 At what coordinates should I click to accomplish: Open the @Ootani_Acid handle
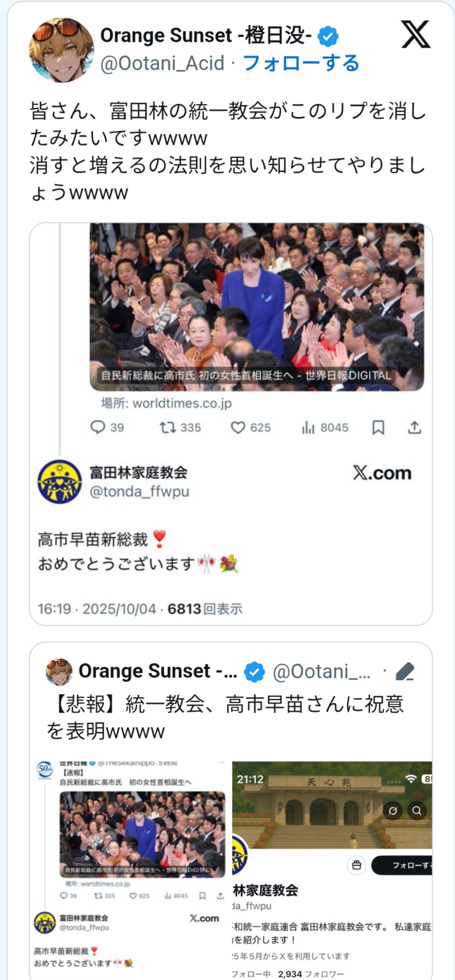tap(162, 63)
